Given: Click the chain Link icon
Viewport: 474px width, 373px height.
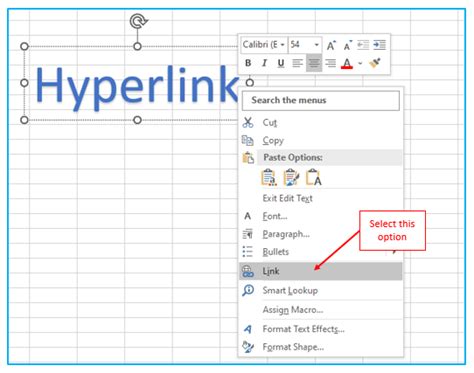Looking at the screenshot, I should click(x=248, y=271).
